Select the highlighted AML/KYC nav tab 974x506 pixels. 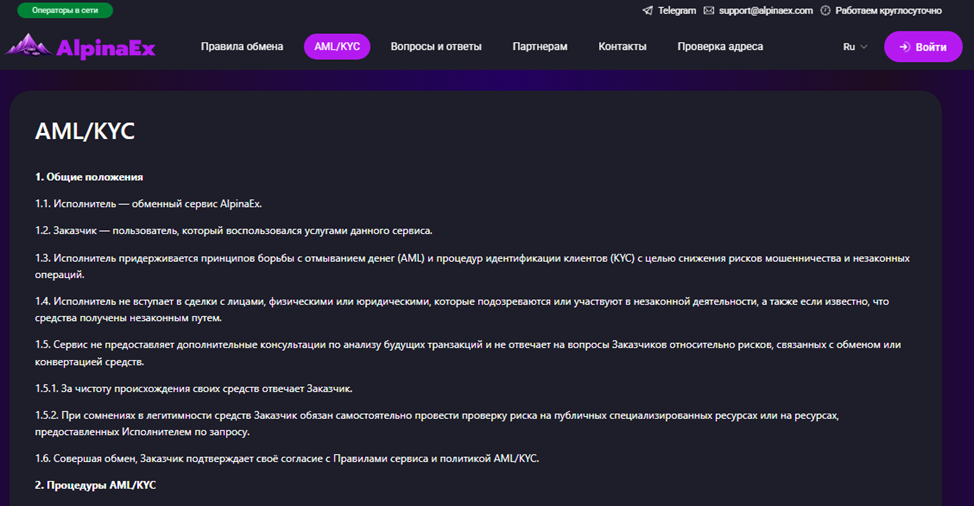pyautogui.click(x=337, y=47)
